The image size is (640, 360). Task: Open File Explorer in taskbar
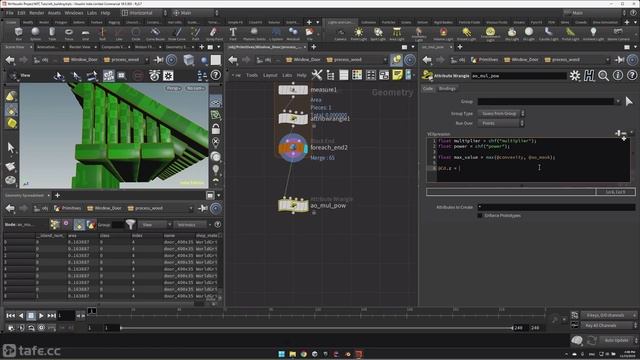click(x=293, y=354)
